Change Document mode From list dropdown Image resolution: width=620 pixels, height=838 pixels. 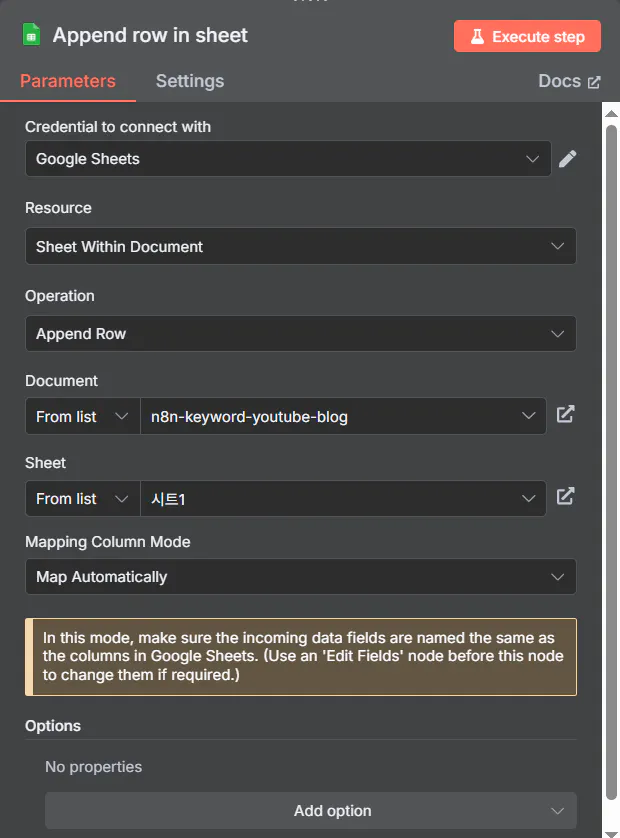[82, 416]
